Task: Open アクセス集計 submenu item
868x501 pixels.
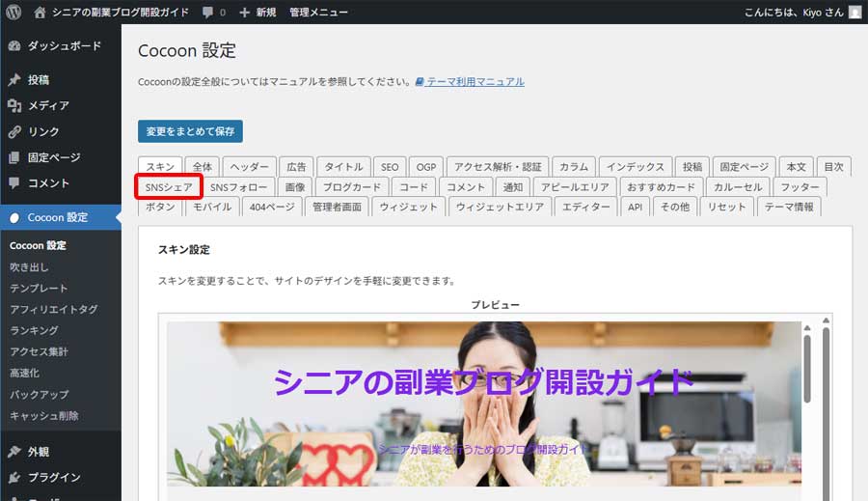Action: tap(39, 351)
